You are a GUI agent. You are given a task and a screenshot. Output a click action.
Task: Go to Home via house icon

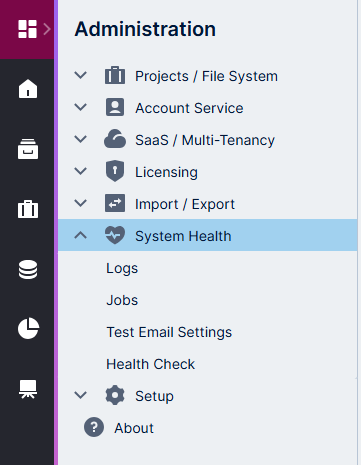(x=28, y=89)
